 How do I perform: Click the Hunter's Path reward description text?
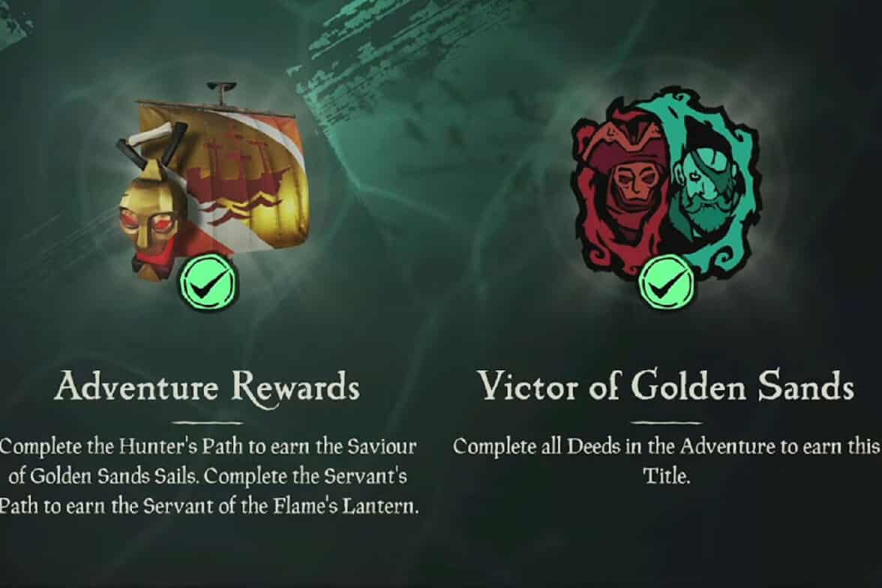(208, 476)
